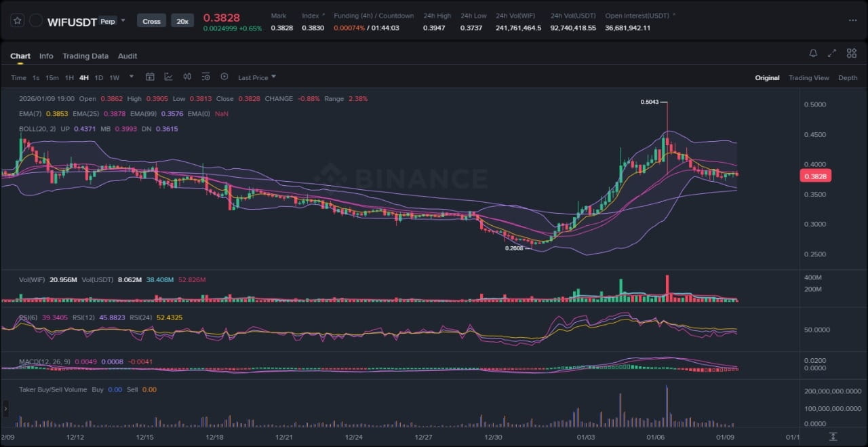868x447 pixels.
Task: Expand the chart to full screen icon
Action: [x=832, y=53]
